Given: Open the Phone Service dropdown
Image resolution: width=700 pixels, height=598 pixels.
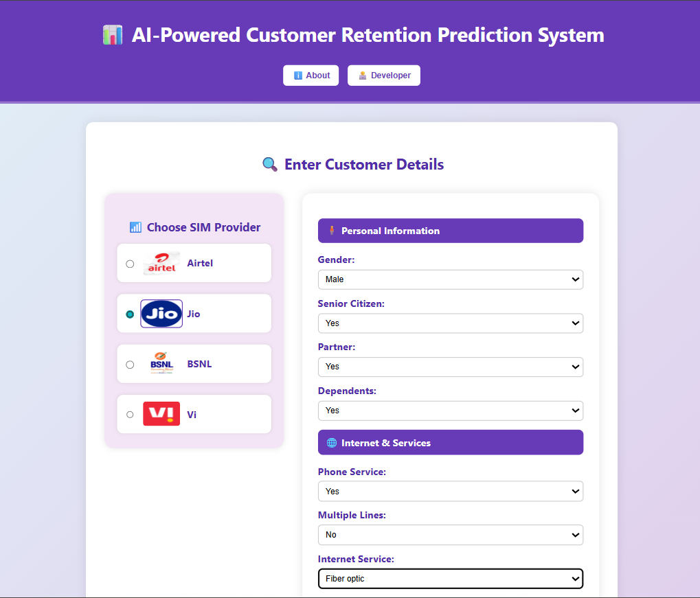Looking at the screenshot, I should point(450,492).
